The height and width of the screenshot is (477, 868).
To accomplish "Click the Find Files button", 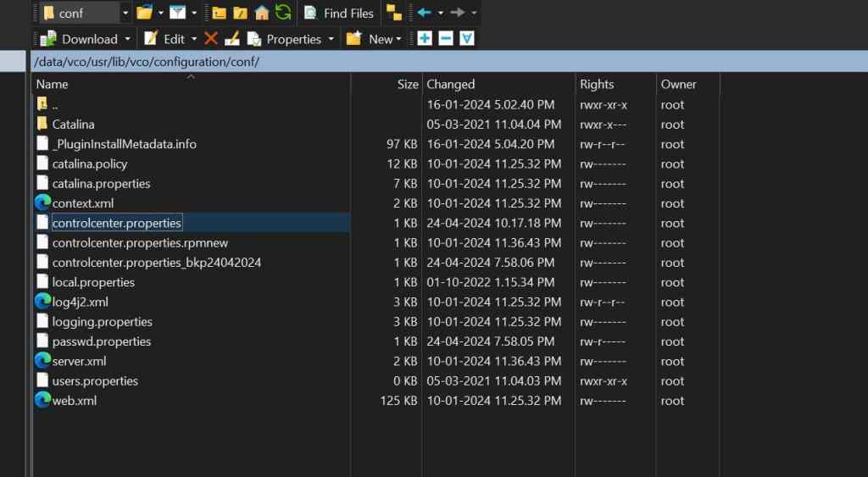I will [x=339, y=13].
